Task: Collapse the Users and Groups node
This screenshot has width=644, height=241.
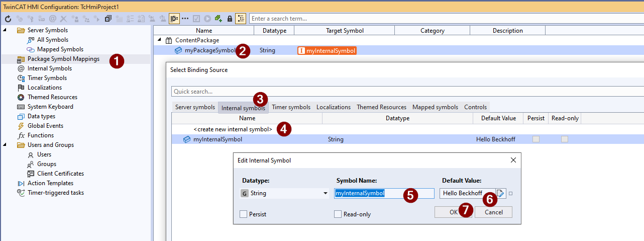Action: [5, 145]
